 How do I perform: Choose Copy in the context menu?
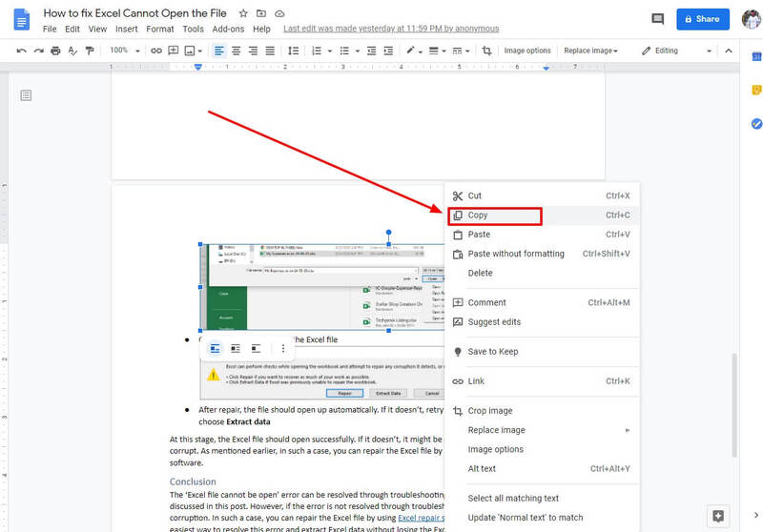click(542, 215)
